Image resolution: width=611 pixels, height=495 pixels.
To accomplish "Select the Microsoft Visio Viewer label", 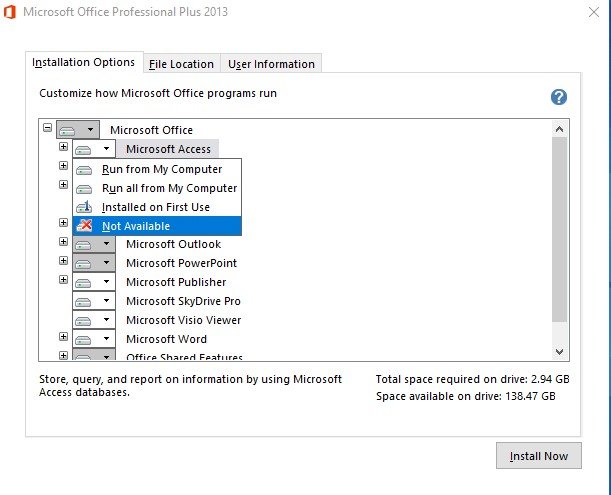I will click(x=184, y=320).
